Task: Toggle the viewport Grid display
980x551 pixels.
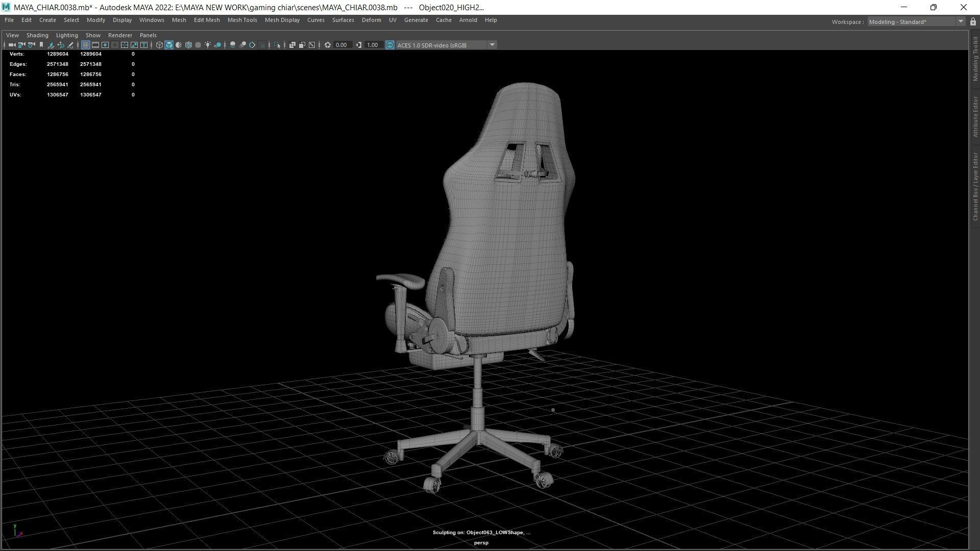Action: [x=86, y=45]
